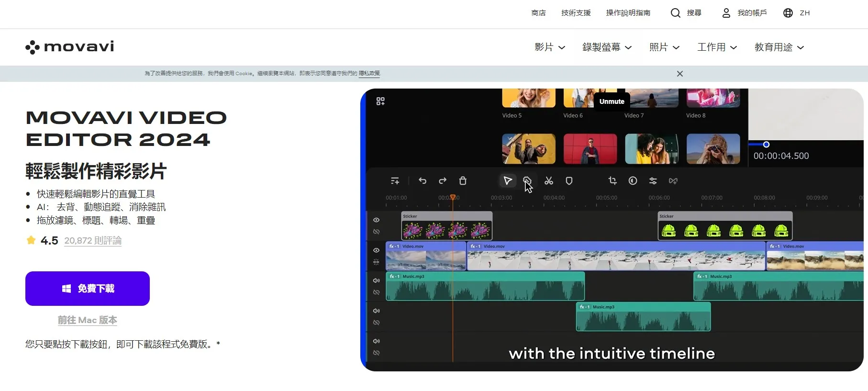The image size is (868, 391).
Task: Click the 00:00:04.500 timecode
Action: [x=781, y=156]
